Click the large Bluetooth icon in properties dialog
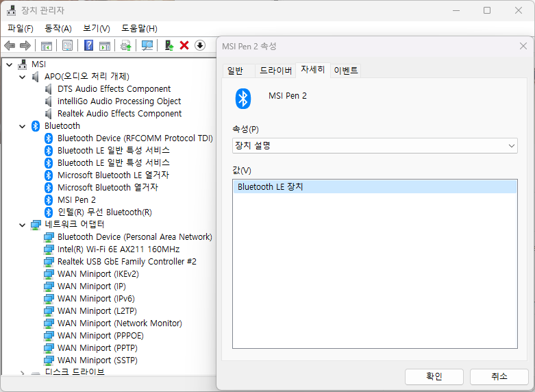 point(243,99)
